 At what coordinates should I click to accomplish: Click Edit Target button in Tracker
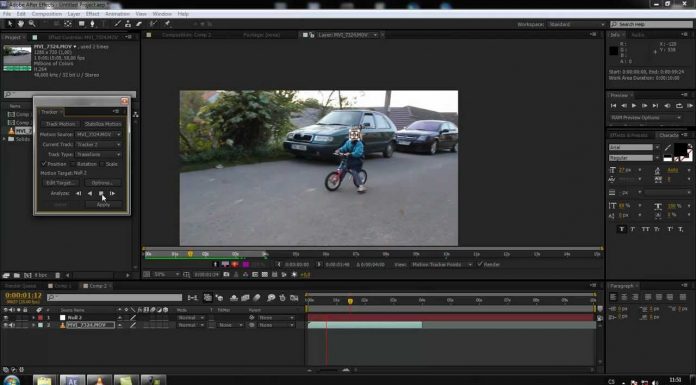[60, 183]
